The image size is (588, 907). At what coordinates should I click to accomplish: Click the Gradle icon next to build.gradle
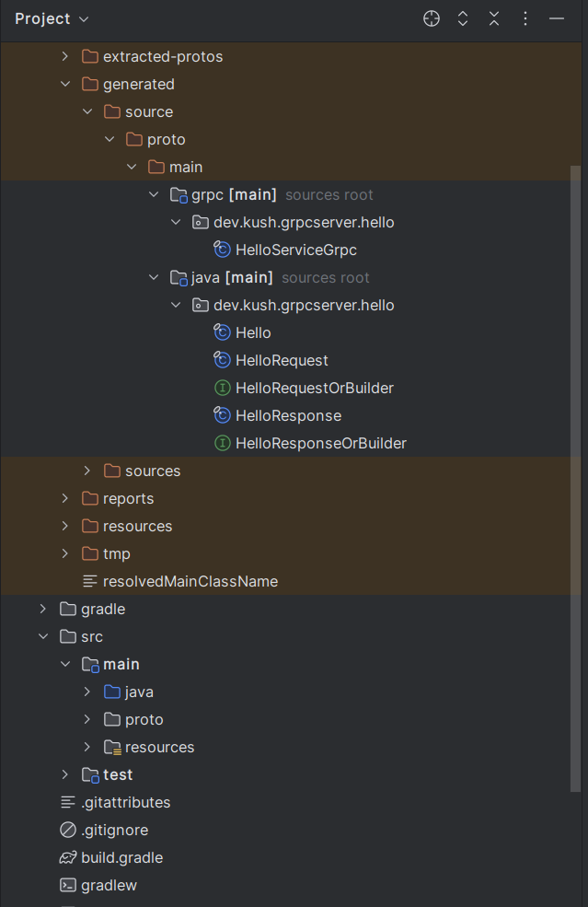(68, 857)
